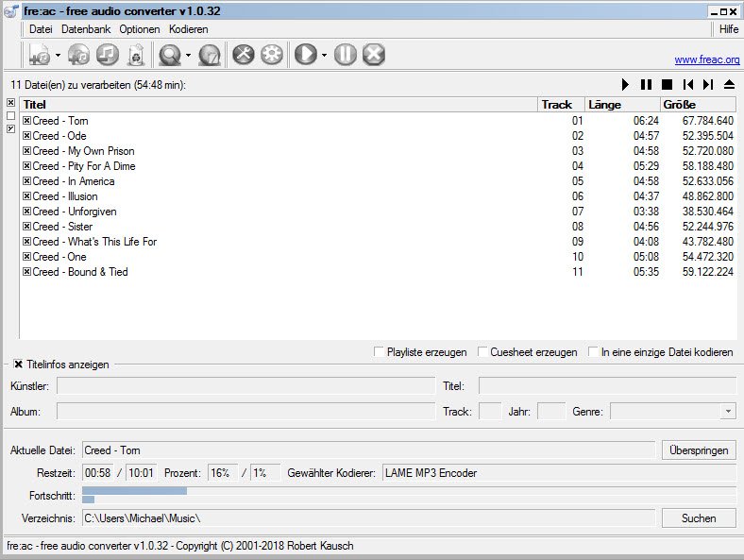Uncheck the 'Titelinfos anzeigen' checkbox

click(18, 364)
